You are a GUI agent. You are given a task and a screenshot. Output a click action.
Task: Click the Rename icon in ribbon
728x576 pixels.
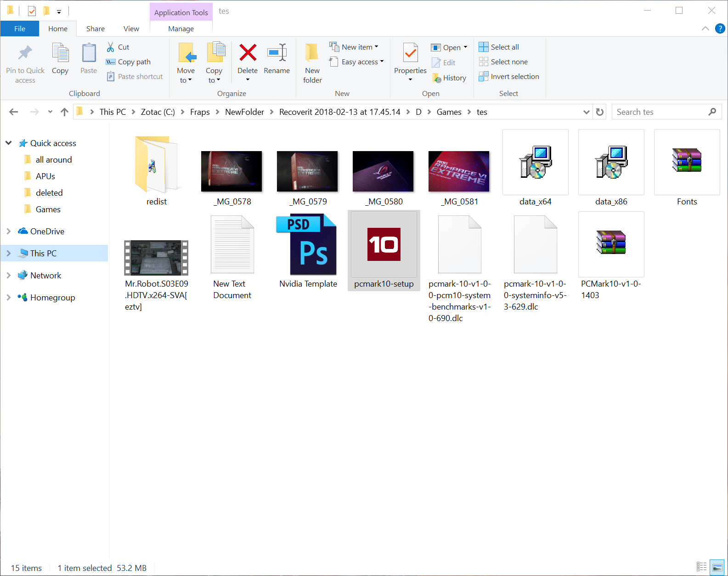[x=277, y=53]
